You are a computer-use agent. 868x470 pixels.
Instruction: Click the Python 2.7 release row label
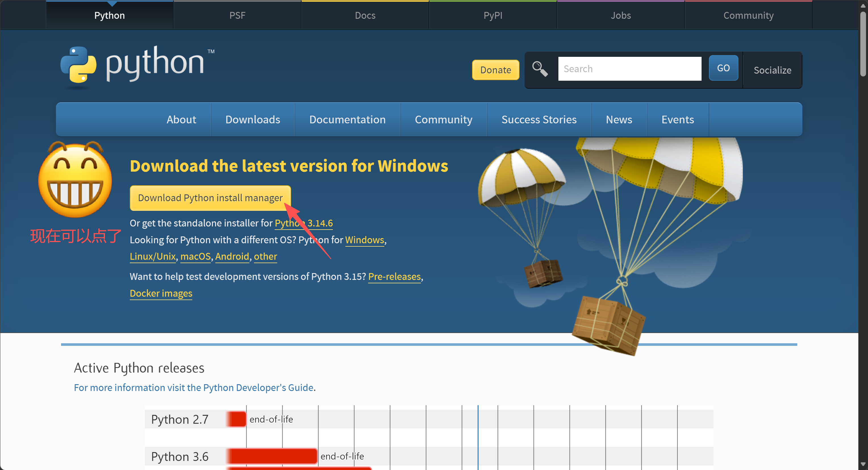(180, 419)
